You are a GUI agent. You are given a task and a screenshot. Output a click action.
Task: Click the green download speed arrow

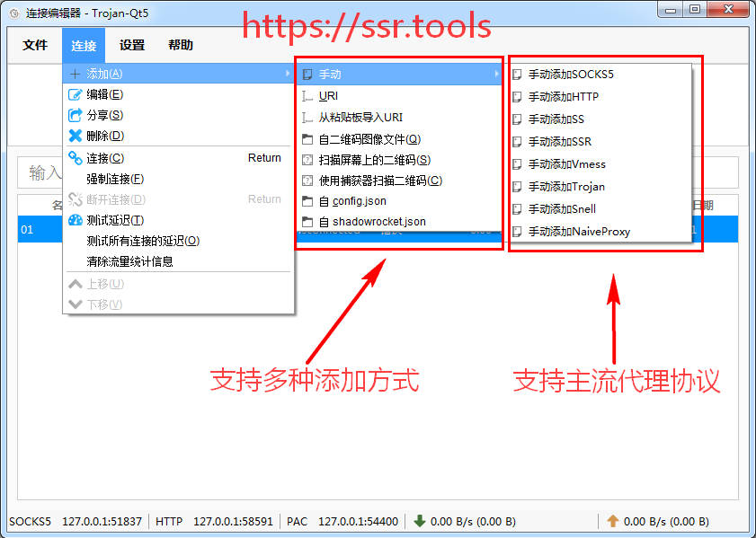(x=419, y=521)
